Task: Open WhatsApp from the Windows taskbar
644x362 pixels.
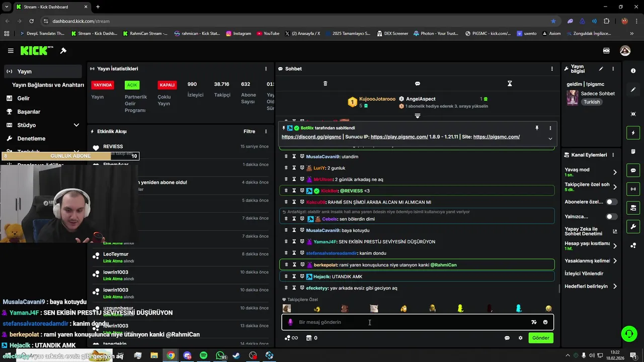Action: click(x=220, y=355)
